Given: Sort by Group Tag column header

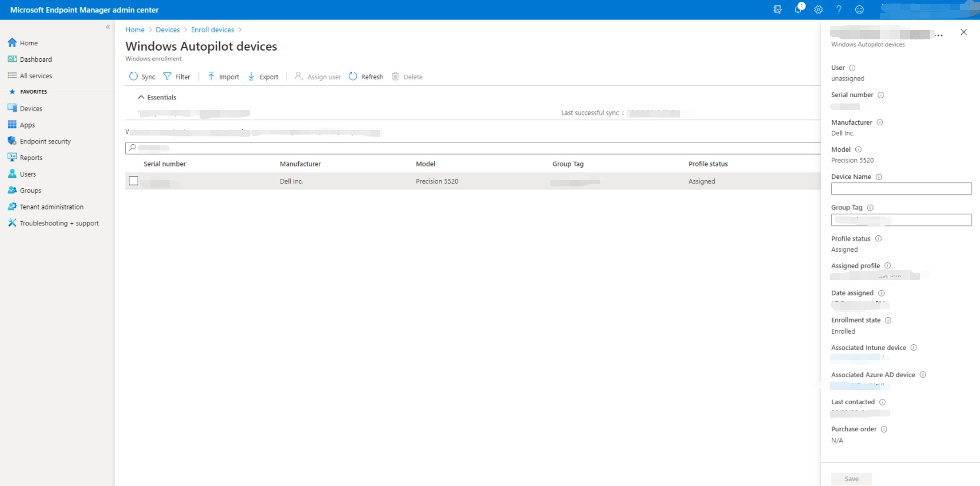Looking at the screenshot, I should click(568, 164).
